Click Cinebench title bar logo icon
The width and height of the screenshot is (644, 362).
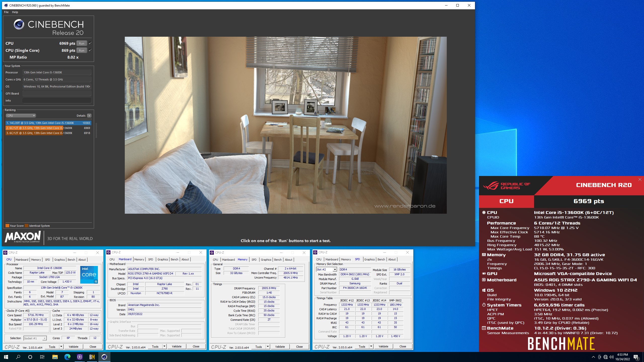click(6, 5)
